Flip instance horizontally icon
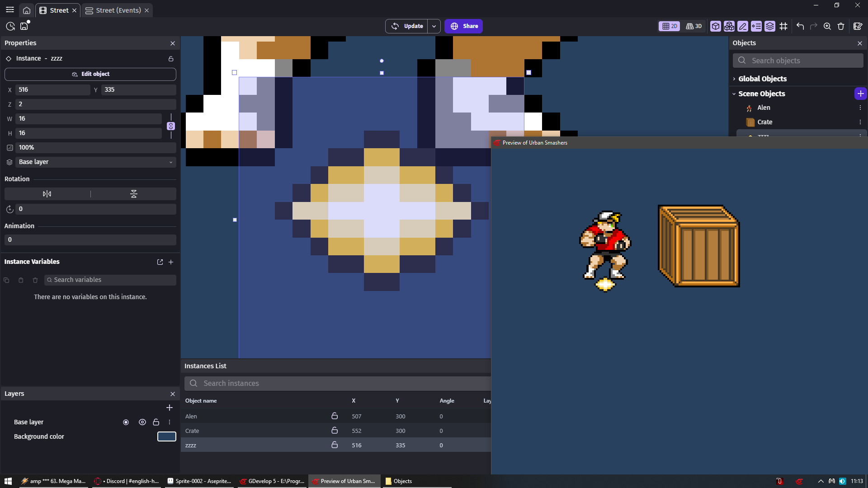 (x=47, y=194)
